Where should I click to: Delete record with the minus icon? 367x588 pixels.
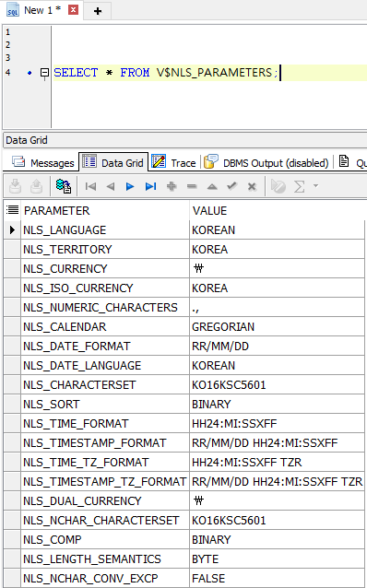click(x=192, y=186)
